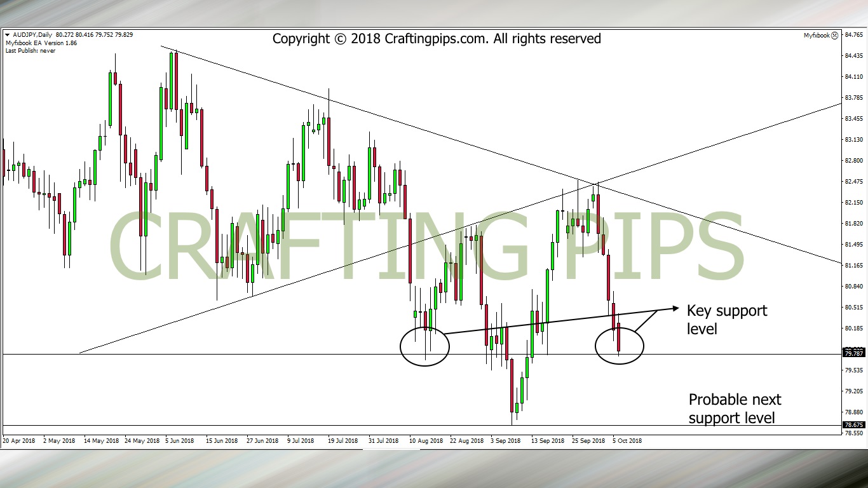Screen dimensions: 868x488
Task: Click the 82.475 price axis value
Action: (x=853, y=182)
